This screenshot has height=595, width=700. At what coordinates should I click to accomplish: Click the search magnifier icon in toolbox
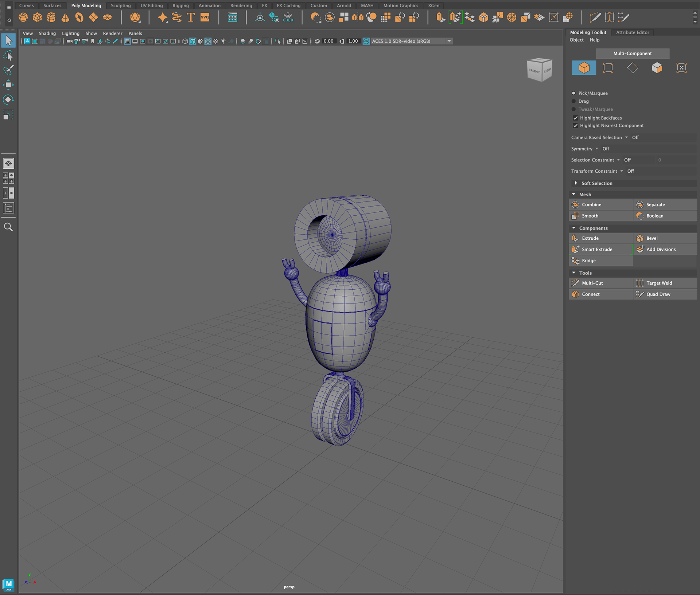click(8, 227)
